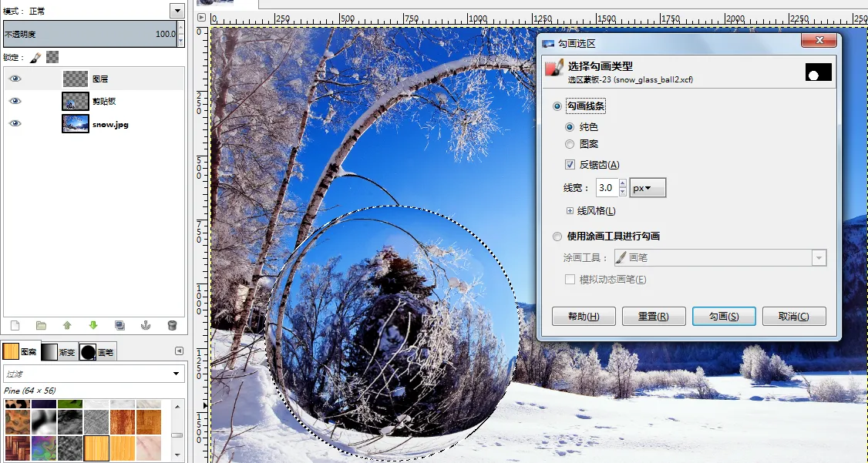Switch to the 图案 patterns tab
The image size is (868, 463).
[20, 351]
